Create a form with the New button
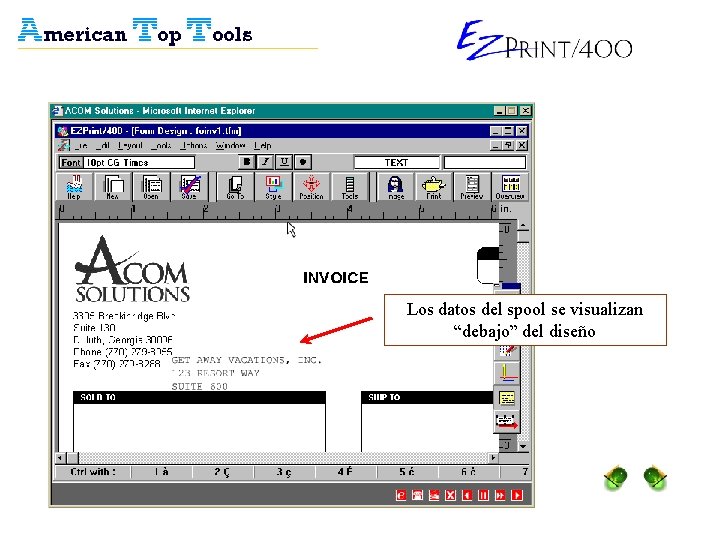Viewport: 720px width, 540px height. [113, 187]
